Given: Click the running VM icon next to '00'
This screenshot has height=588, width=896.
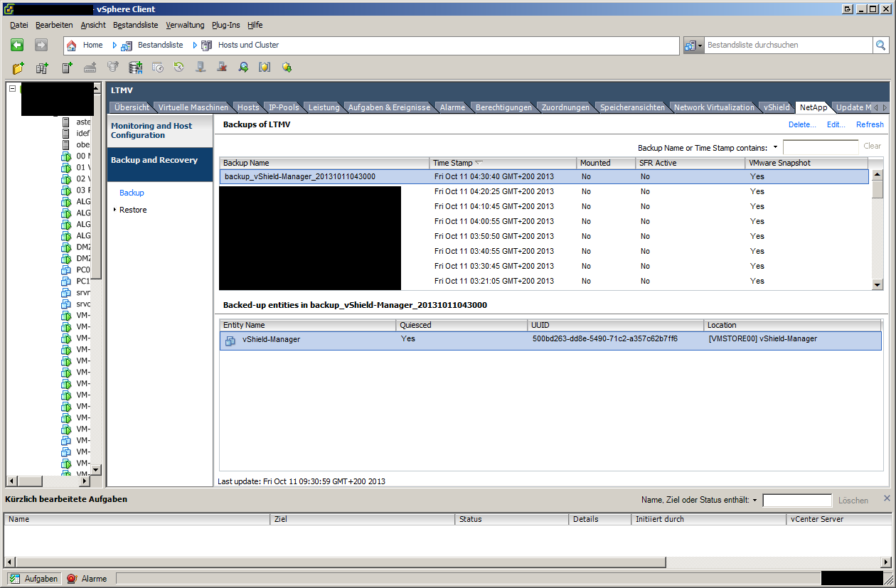Looking at the screenshot, I should [x=66, y=156].
